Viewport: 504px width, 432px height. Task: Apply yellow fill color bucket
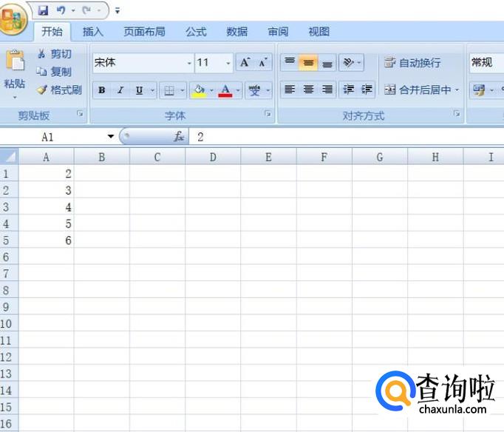tap(200, 90)
